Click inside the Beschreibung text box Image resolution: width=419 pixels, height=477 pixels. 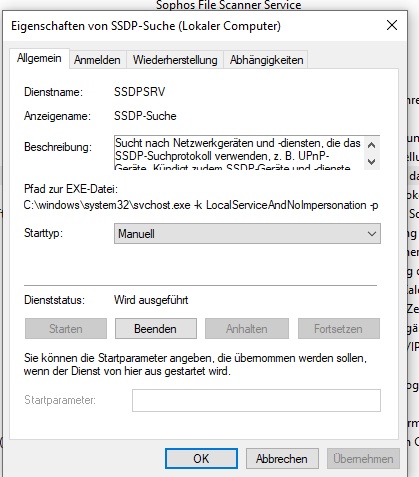(239, 153)
